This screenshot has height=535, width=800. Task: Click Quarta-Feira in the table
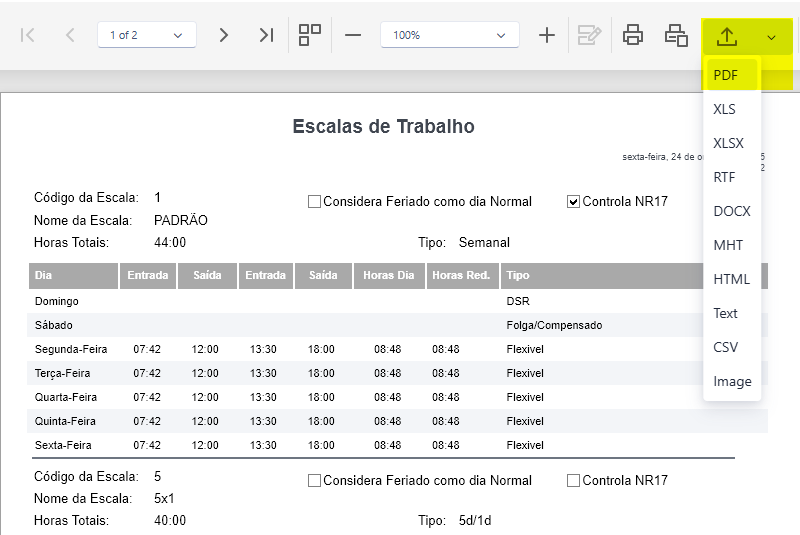[66, 397]
